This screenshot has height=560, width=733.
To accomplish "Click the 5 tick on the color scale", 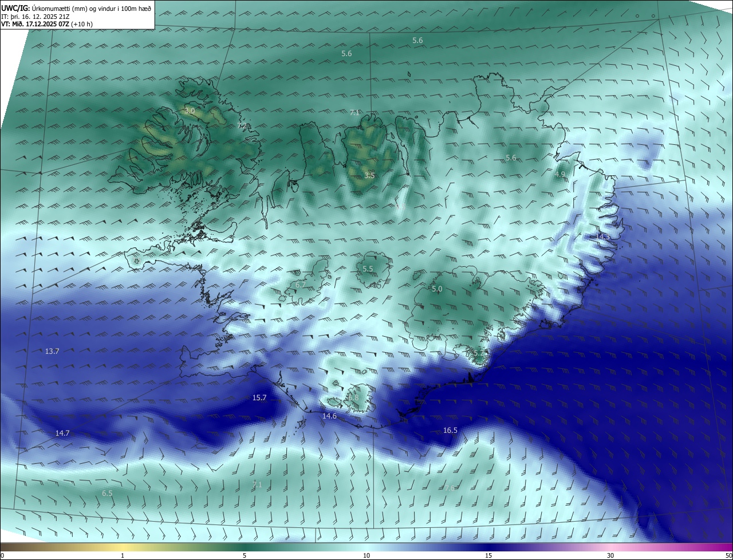I will tap(245, 555).
